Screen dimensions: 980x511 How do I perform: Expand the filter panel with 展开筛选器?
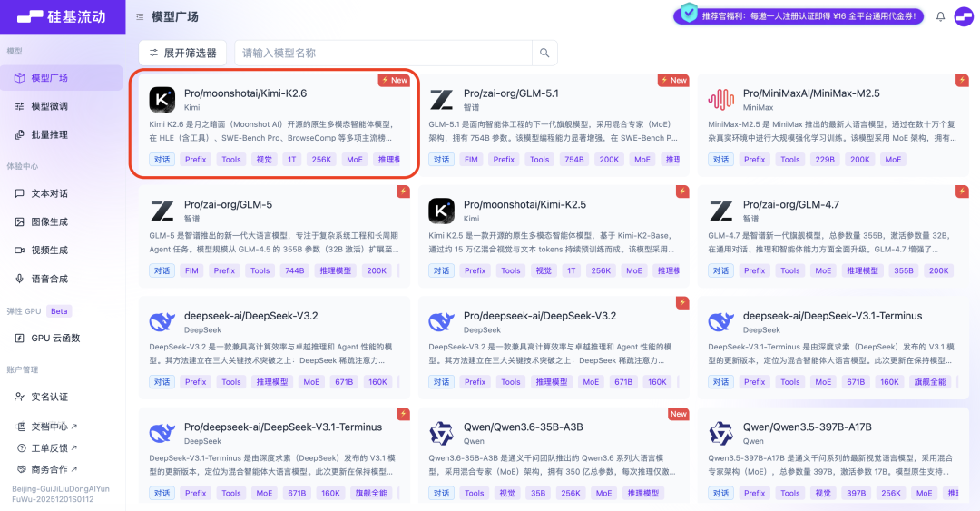tap(182, 54)
